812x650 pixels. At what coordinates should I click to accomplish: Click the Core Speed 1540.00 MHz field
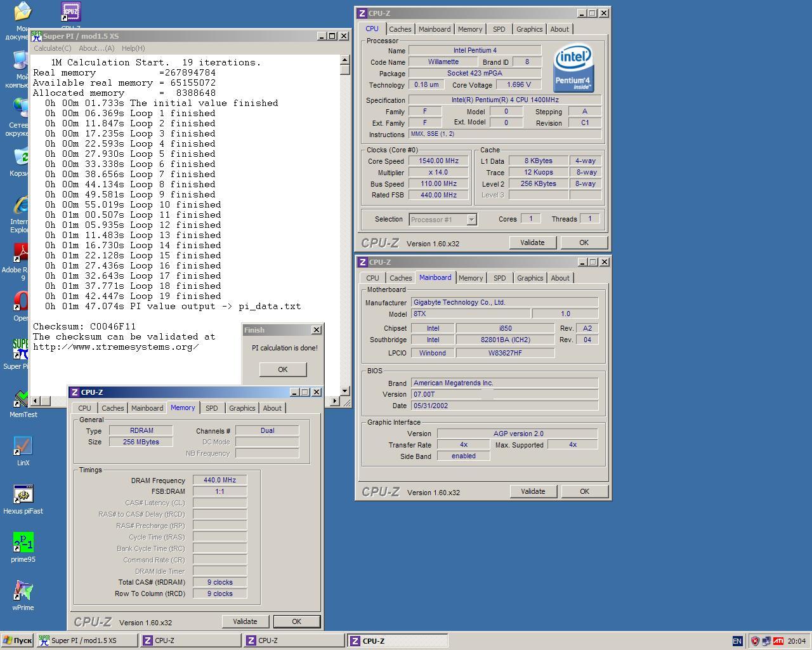coord(438,161)
